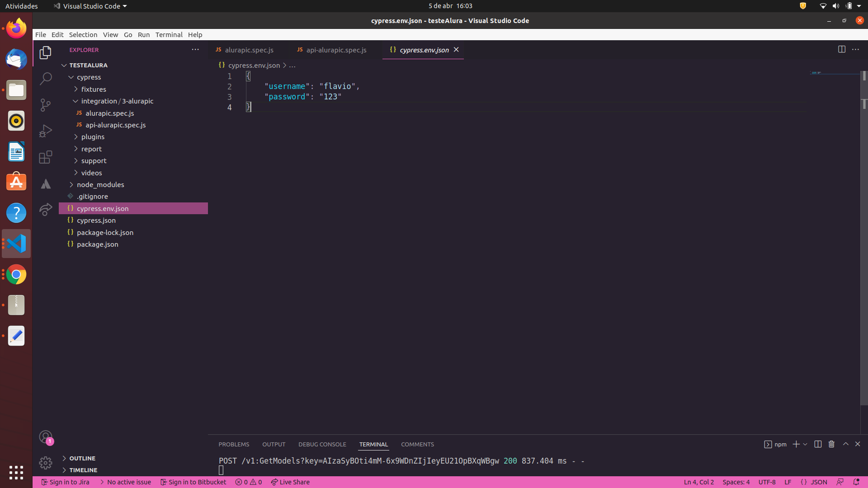
Task: Close the cypress.env.json tab
Action: tap(456, 50)
